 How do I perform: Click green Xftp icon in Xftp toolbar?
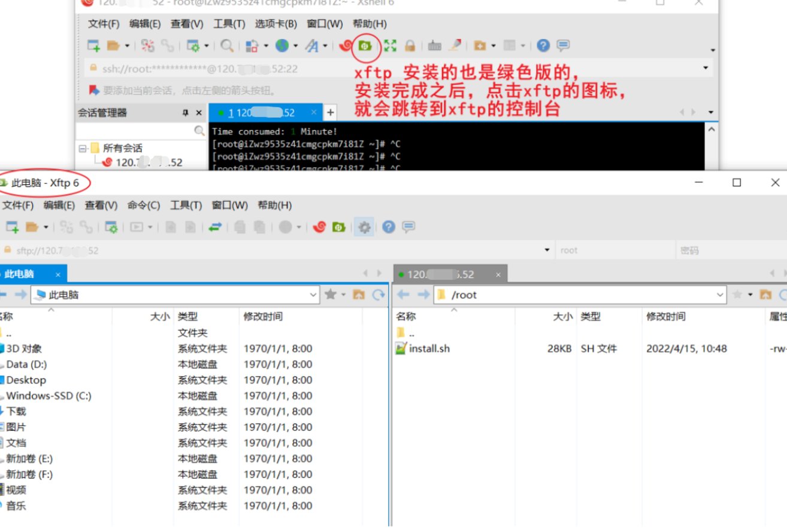[339, 227]
